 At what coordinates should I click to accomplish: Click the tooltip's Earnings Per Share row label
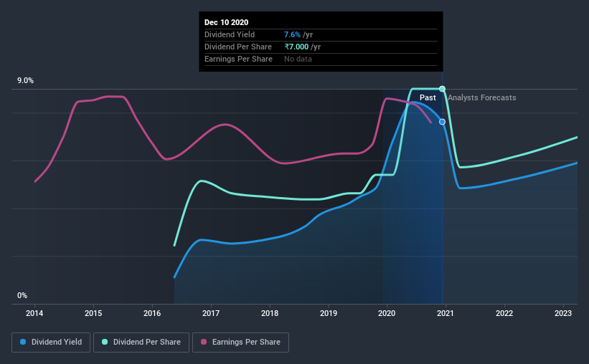pyautogui.click(x=238, y=59)
